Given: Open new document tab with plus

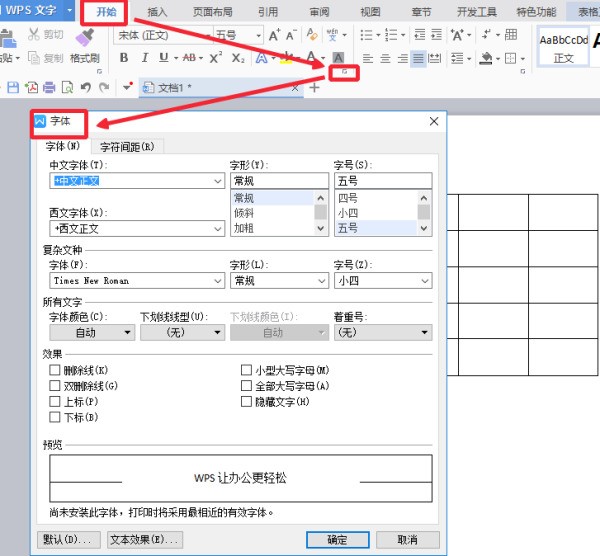Looking at the screenshot, I should [314, 88].
